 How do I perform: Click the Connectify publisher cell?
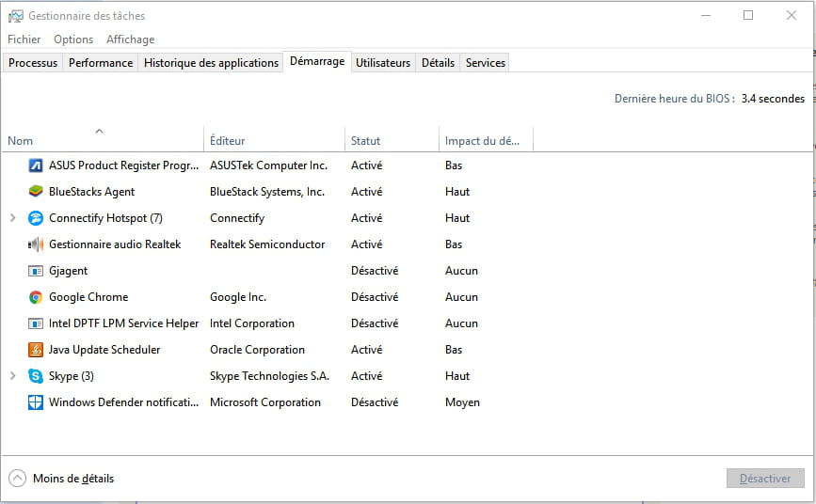pos(237,218)
